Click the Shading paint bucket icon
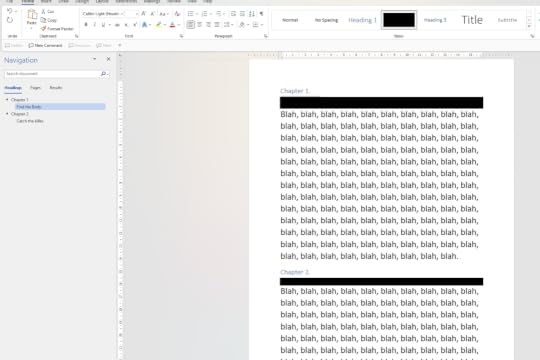The width and height of the screenshot is (540, 360). (x=242, y=25)
